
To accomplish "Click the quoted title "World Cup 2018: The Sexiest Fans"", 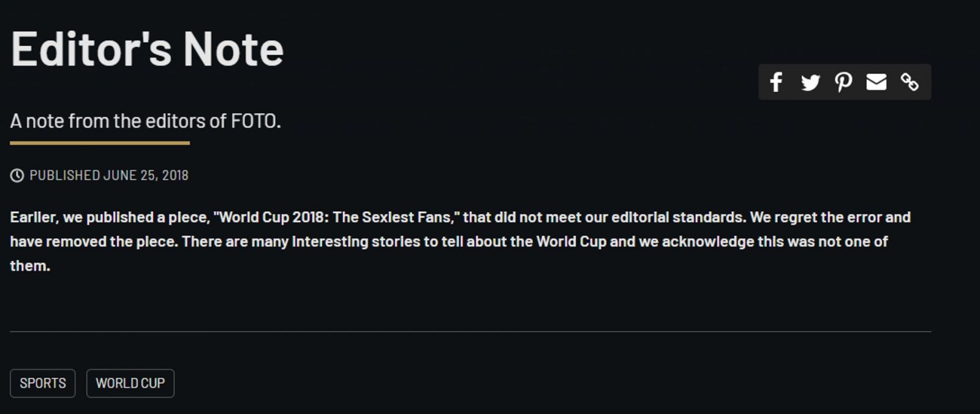I will [x=336, y=217].
